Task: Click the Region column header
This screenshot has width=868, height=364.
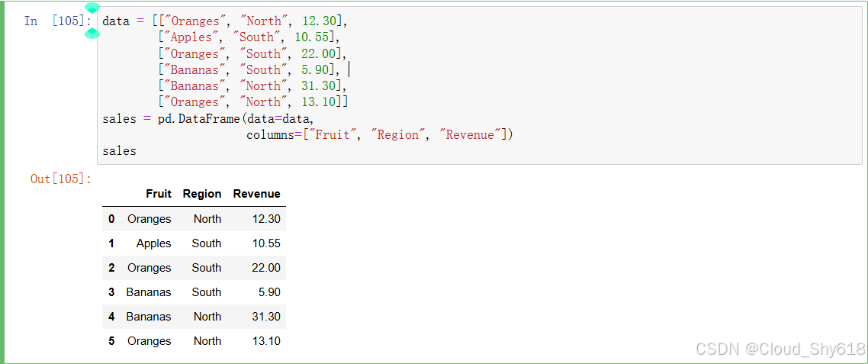Action: click(202, 194)
